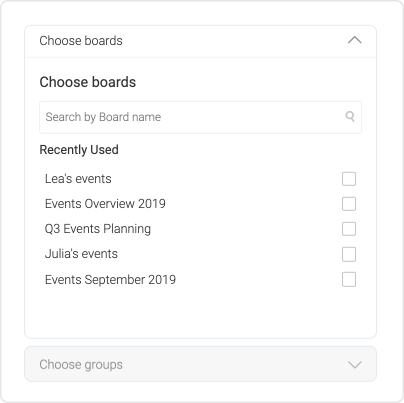Viewport: 404px width, 403px height.
Task: Select the Julia's events checkbox
Action: 349,254
